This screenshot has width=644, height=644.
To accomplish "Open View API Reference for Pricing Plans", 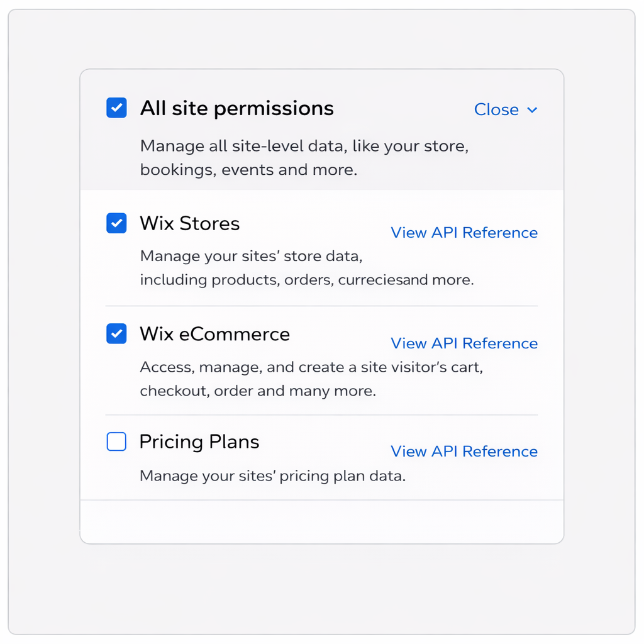I will click(464, 452).
